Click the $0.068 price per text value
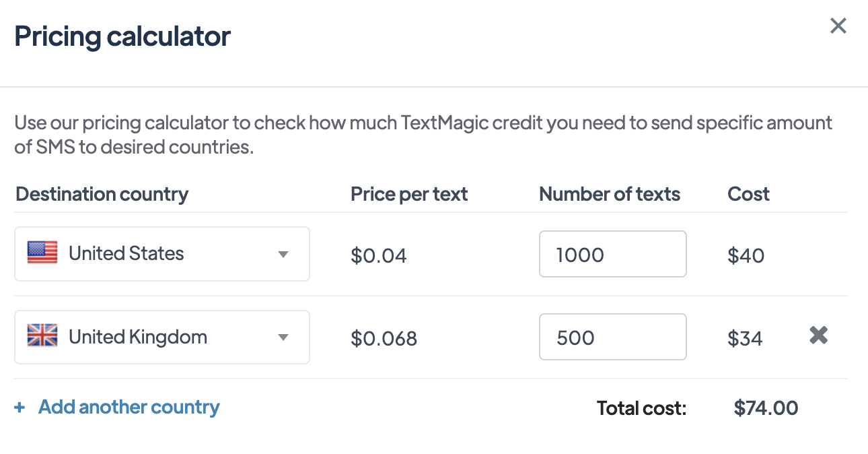 pos(384,338)
